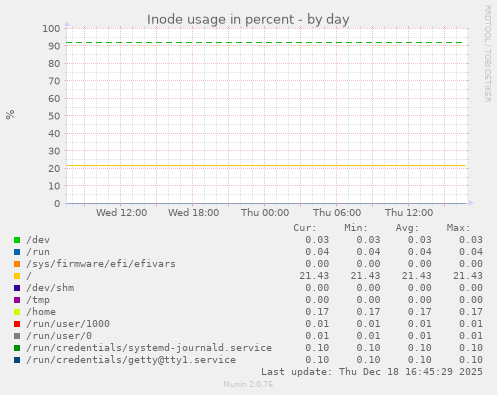Click the orange /sys/firmware/efi/efivars legend square

coord(17,264)
